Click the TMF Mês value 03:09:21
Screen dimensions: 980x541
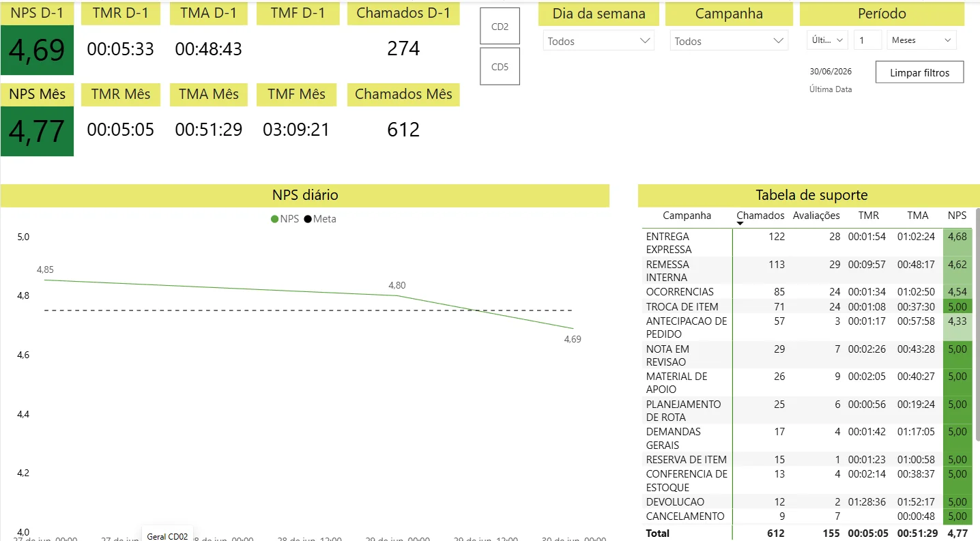coord(296,130)
